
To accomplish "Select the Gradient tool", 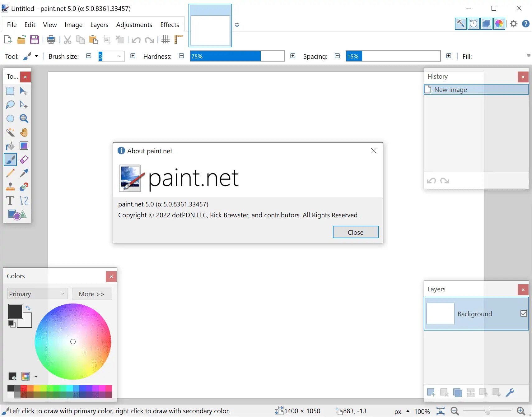I will pos(24,146).
